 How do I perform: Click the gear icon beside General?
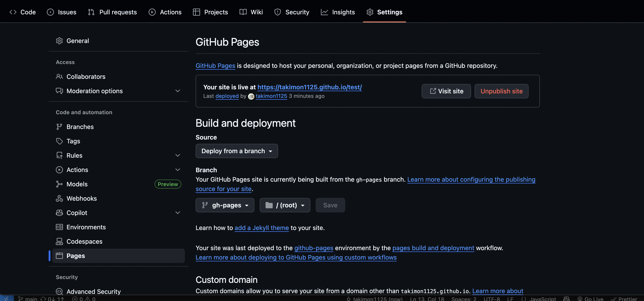[59, 41]
